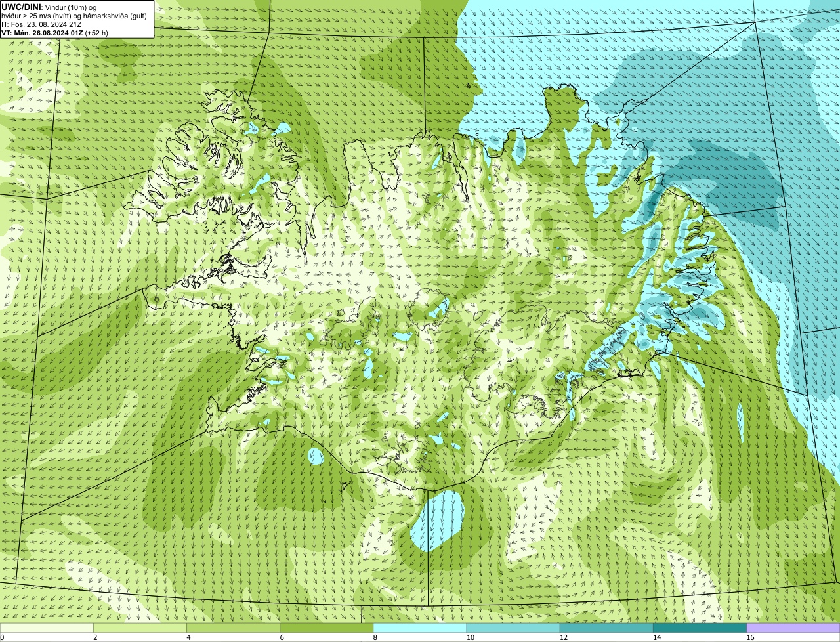840x642 pixels.
Task: Click the '0' label on the color scale
Action: pyautogui.click(x=3, y=637)
